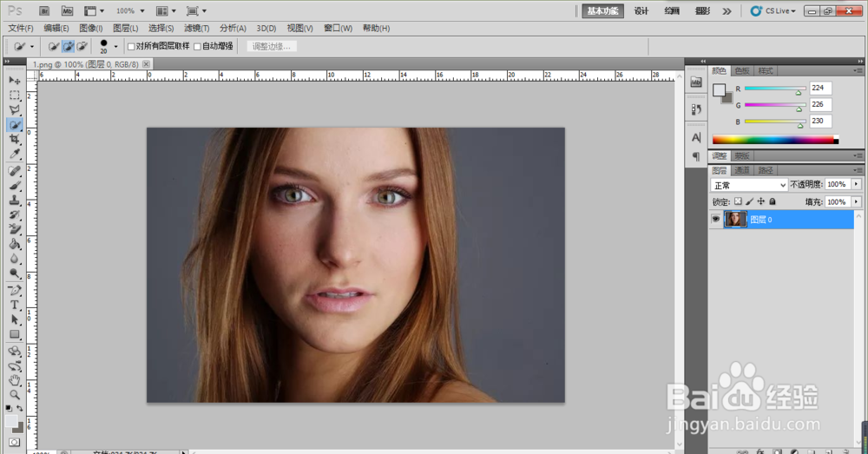Expand more workspaces chevron
The height and width of the screenshot is (454, 868).
click(727, 11)
